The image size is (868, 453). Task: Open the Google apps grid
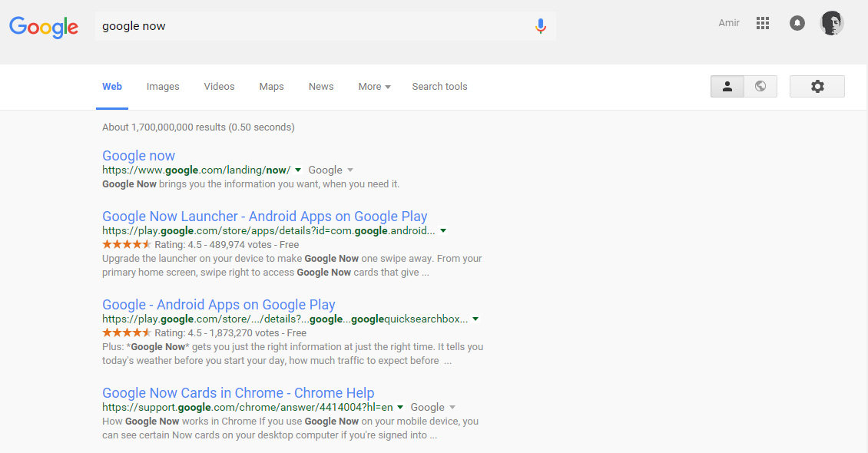click(x=763, y=22)
